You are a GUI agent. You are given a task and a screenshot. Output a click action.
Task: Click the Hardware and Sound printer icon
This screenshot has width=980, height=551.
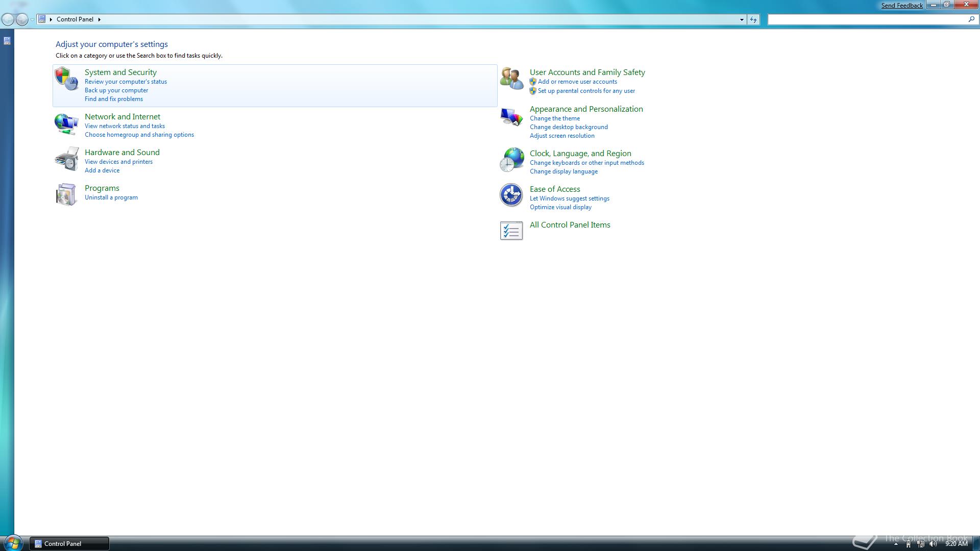(x=66, y=159)
